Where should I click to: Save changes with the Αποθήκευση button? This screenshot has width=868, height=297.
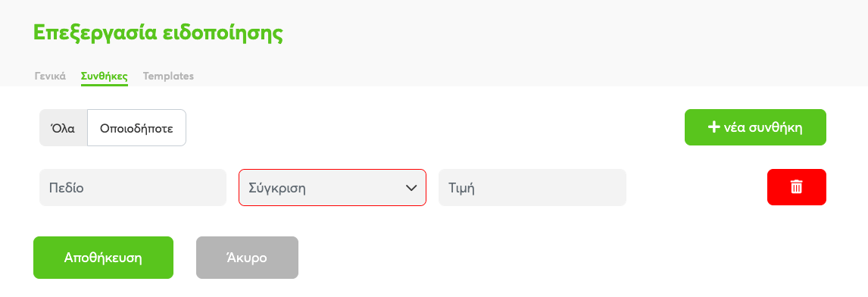pyautogui.click(x=103, y=258)
